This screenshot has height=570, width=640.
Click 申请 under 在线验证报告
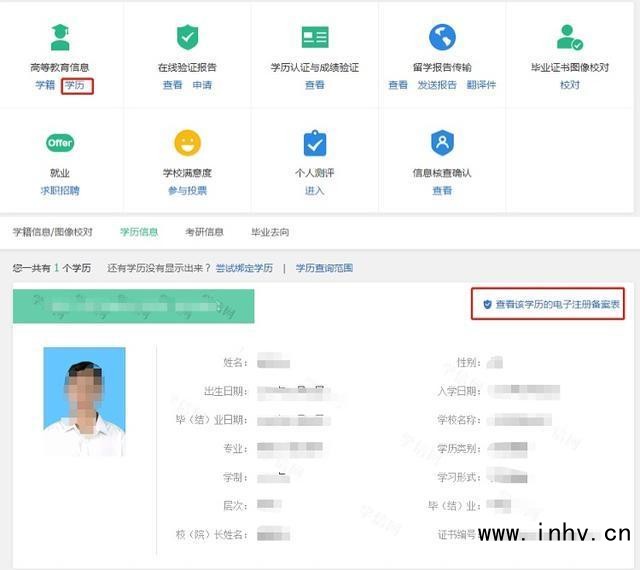(202, 85)
